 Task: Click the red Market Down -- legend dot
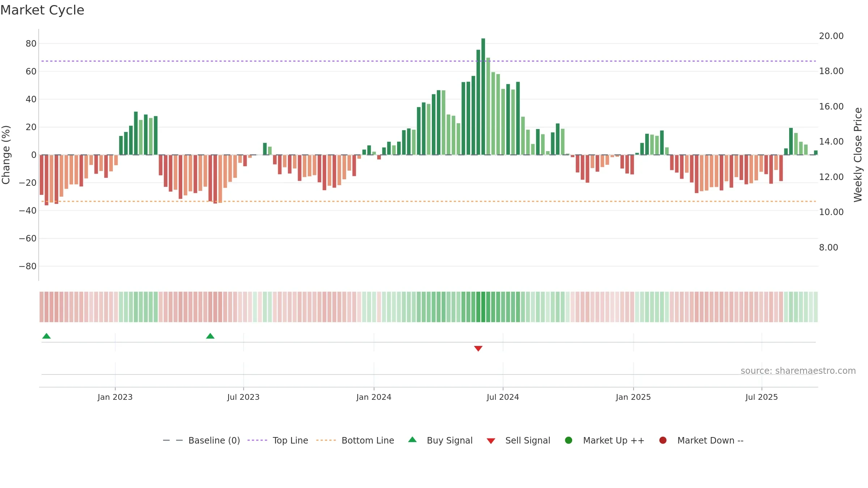pyautogui.click(x=663, y=440)
